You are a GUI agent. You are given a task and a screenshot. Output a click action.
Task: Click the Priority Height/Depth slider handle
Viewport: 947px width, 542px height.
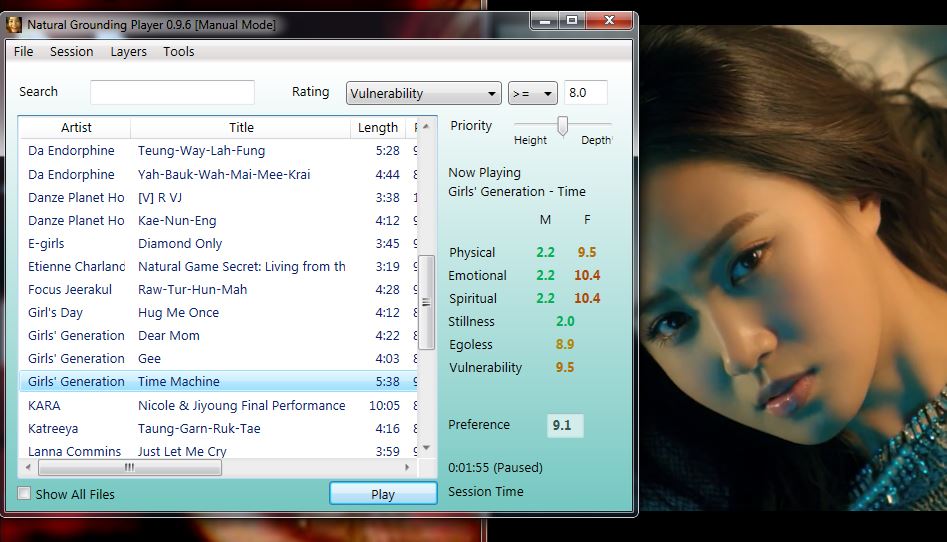pos(562,126)
